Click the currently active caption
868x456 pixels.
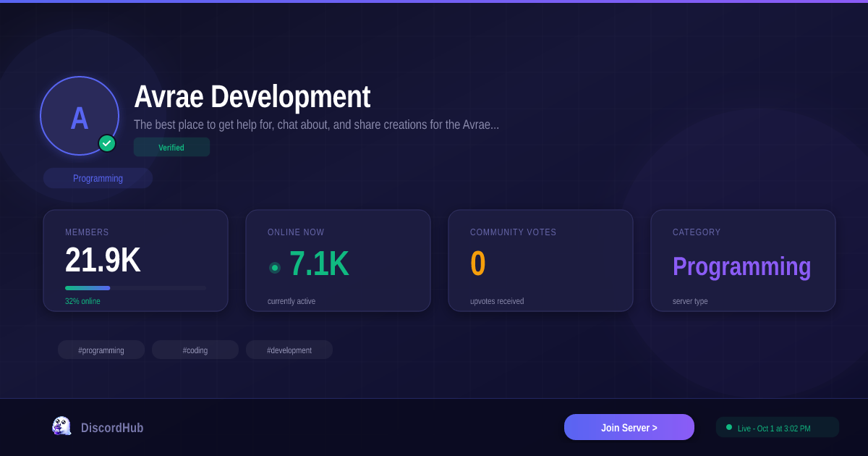click(x=292, y=301)
